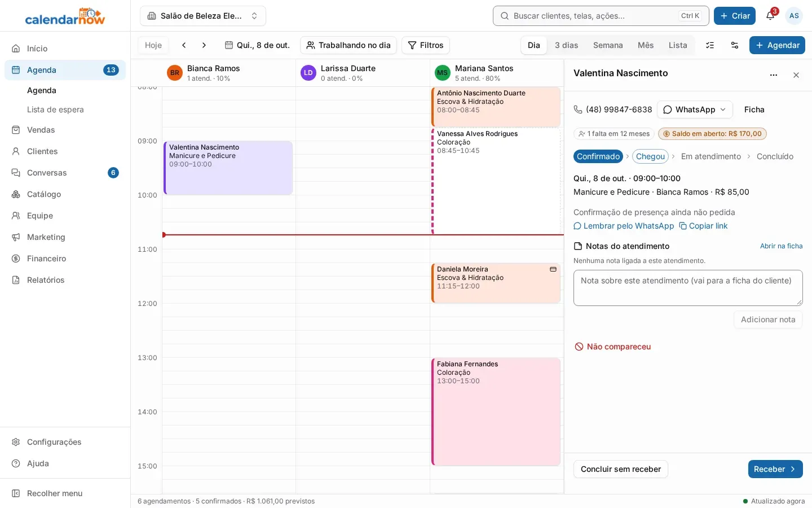Open Financeiro in the sidebar
The height and width of the screenshot is (508, 812).
[x=65, y=259]
